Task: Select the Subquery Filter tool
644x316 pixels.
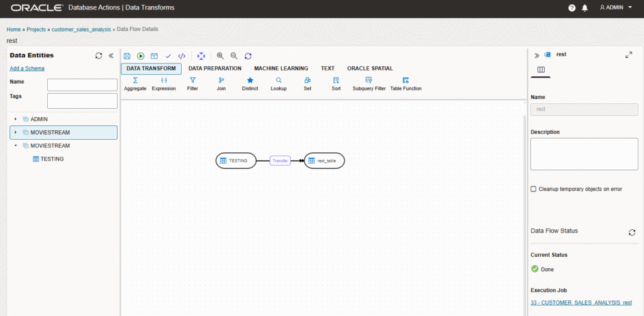Action: pyautogui.click(x=369, y=84)
